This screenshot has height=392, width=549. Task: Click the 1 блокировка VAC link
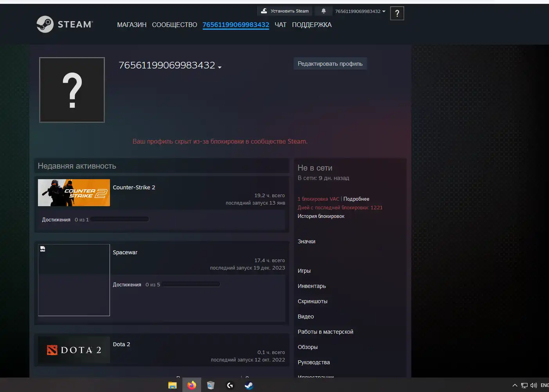[x=319, y=199]
